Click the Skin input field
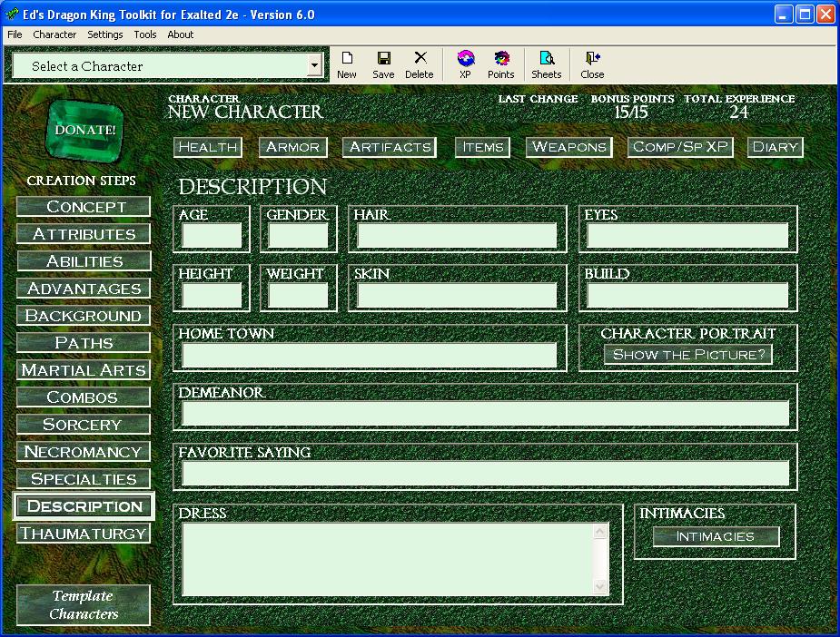 click(x=458, y=295)
